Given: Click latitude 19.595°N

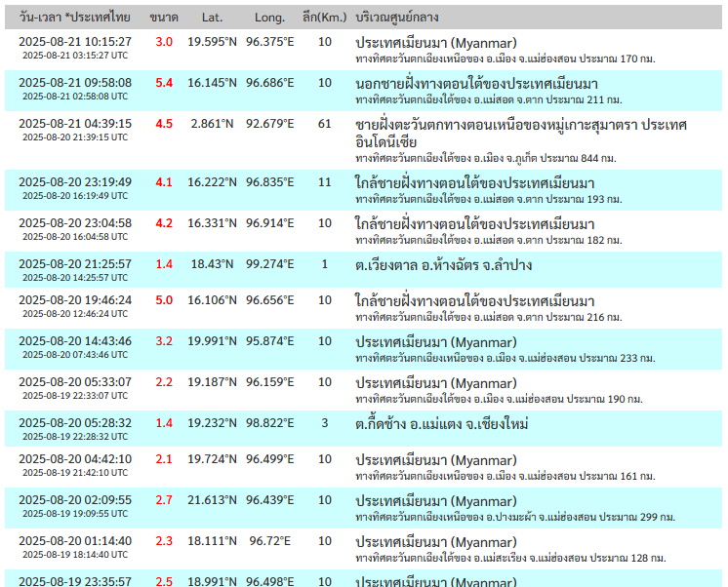Looking at the screenshot, I should click(212, 42).
